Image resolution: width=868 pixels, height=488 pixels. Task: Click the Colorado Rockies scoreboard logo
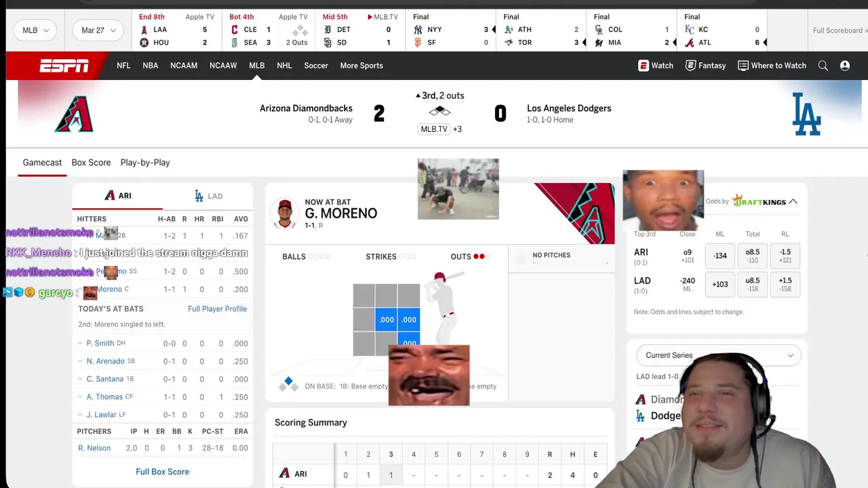[x=599, y=30]
